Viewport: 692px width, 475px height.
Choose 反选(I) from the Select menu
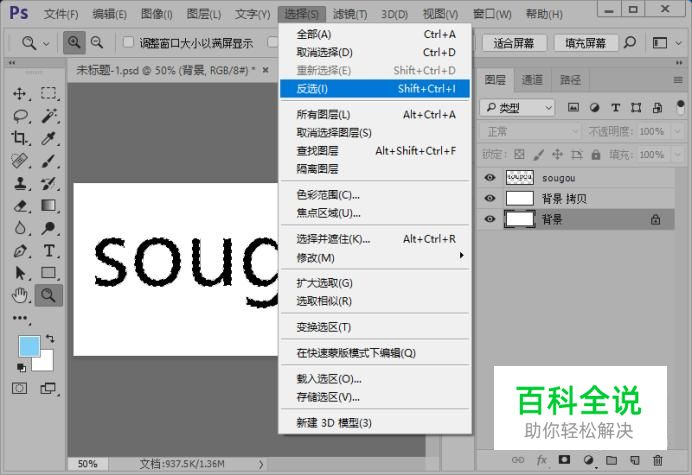pyautogui.click(x=375, y=89)
